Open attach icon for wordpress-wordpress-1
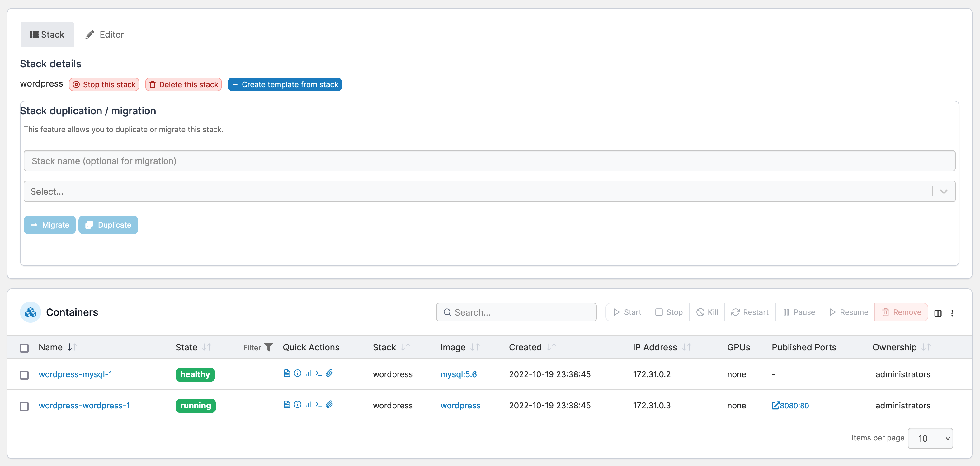The height and width of the screenshot is (466, 980). click(329, 404)
